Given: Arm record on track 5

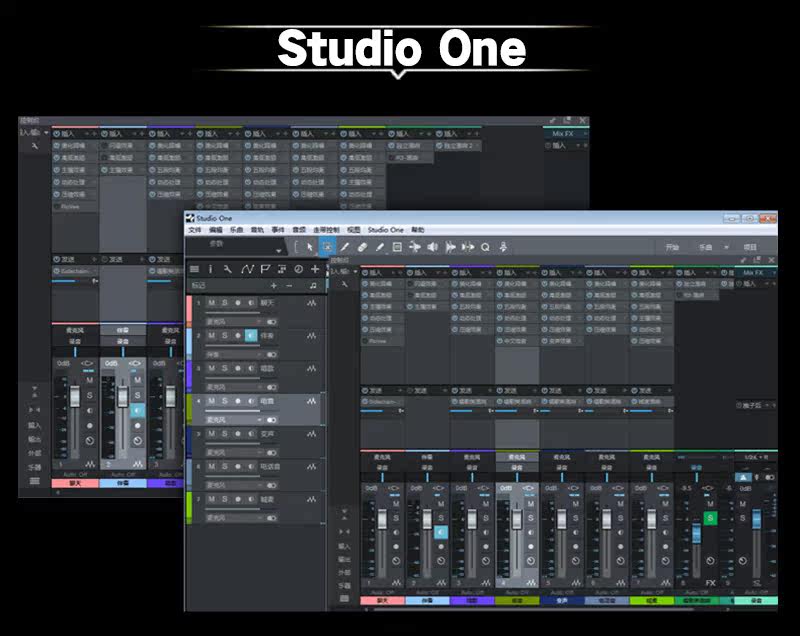Looking at the screenshot, I should pyautogui.click(x=238, y=434).
